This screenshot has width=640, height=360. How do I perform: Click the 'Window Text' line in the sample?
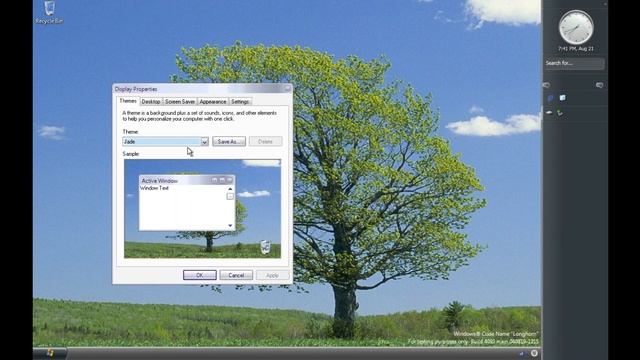[x=154, y=188]
